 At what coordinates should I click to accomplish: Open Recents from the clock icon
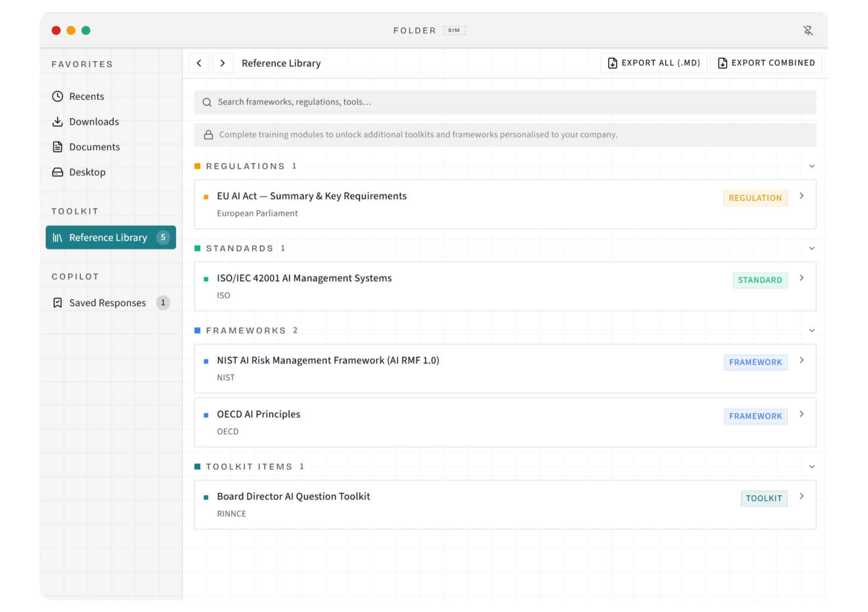pyautogui.click(x=58, y=96)
